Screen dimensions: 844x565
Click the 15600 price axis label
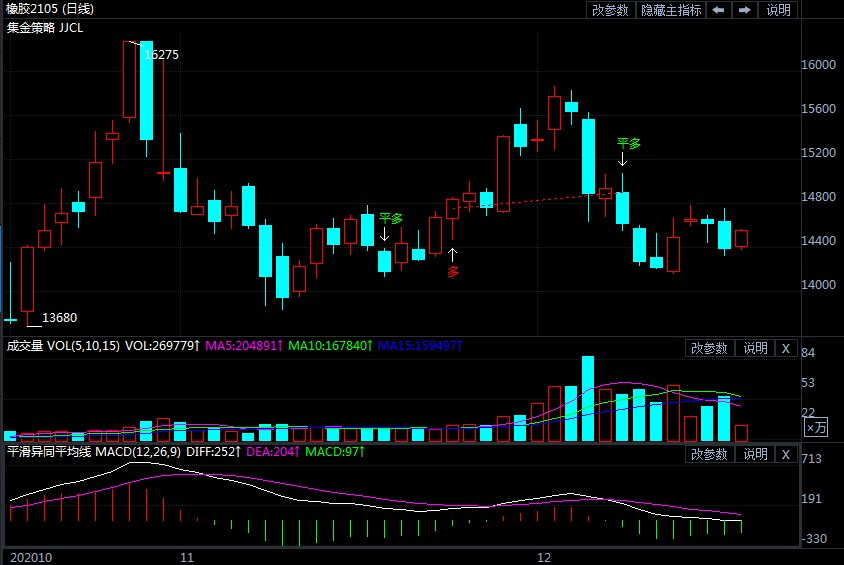point(818,109)
